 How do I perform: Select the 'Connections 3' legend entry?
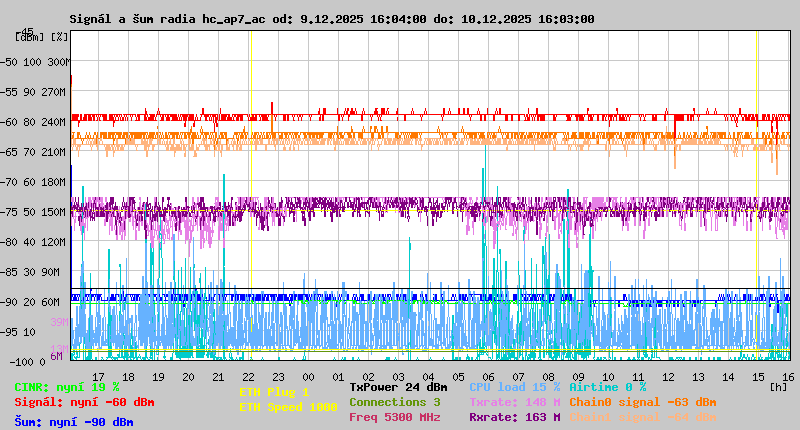[394, 402]
